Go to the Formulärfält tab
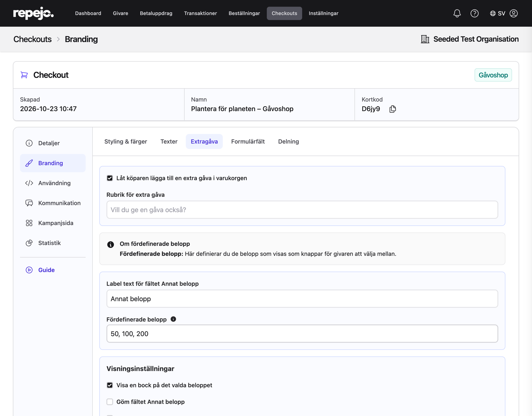 coord(248,141)
